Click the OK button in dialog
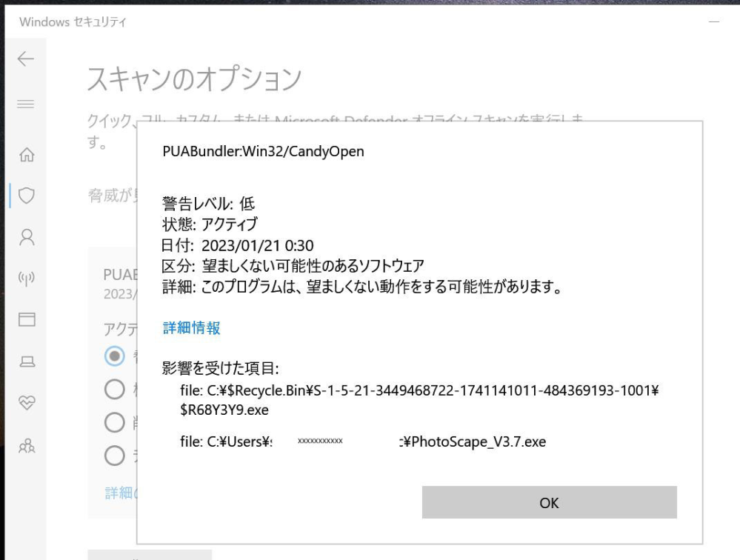Viewport: 740px width, 560px height. click(550, 502)
